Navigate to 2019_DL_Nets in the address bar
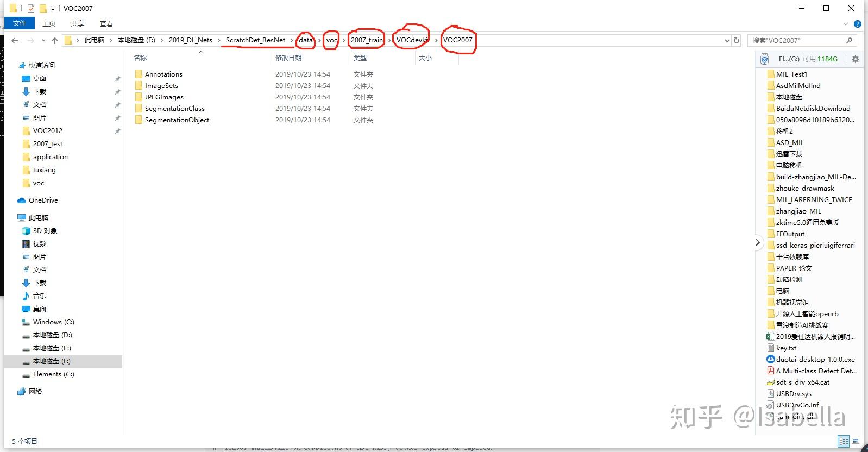The width and height of the screenshot is (868, 452). coord(191,40)
